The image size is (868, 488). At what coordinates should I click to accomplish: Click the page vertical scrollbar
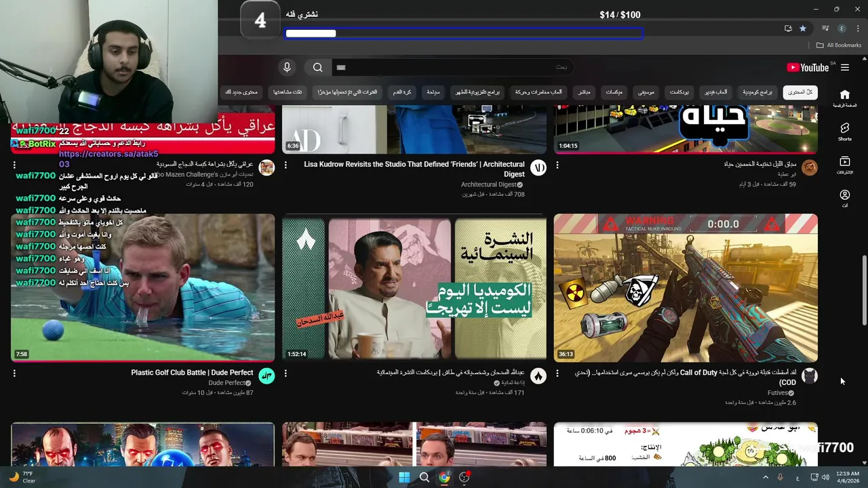click(864, 291)
